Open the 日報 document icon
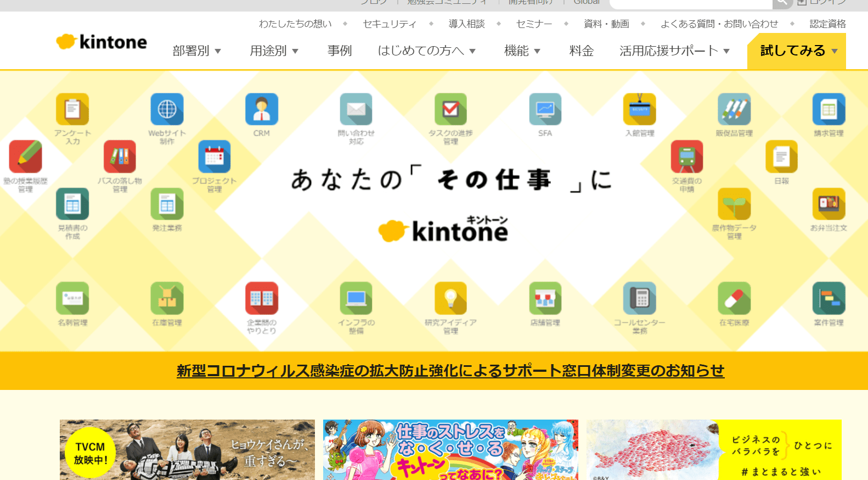 click(x=782, y=157)
